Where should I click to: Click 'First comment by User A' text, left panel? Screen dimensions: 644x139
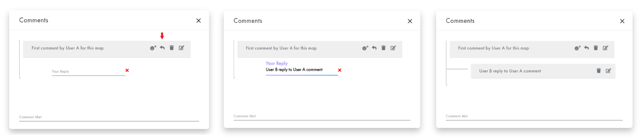[x=67, y=48]
